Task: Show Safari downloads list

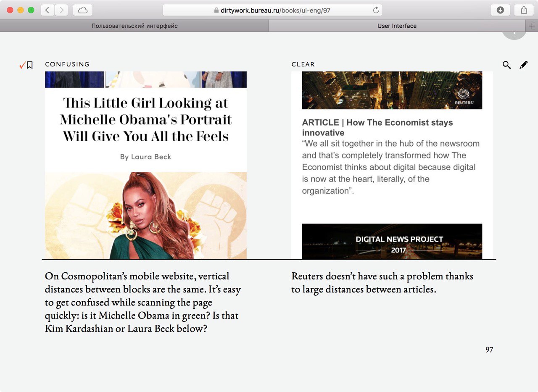Action: pyautogui.click(x=500, y=10)
